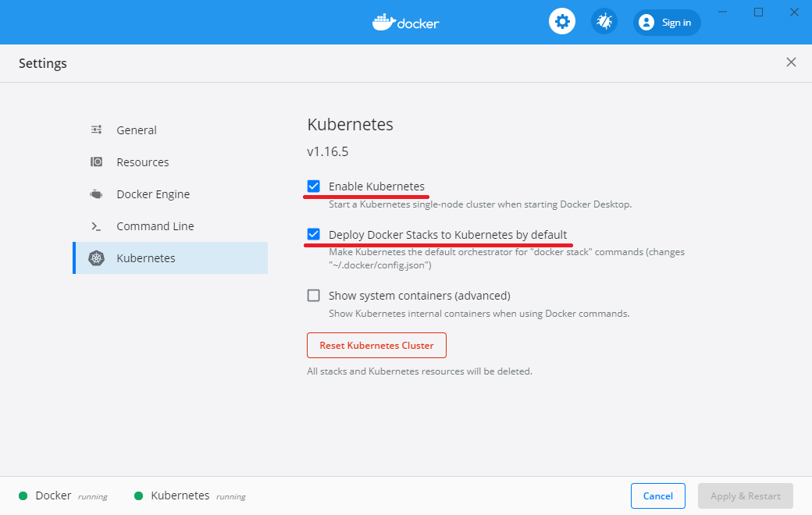The width and height of the screenshot is (812, 515).
Task: Open the General settings tab
Action: (x=137, y=130)
